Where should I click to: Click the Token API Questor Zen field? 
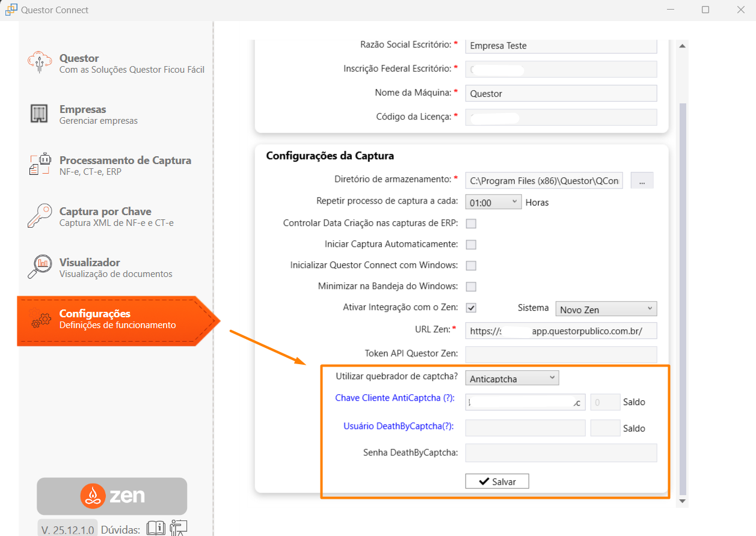pyautogui.click(x=561, y=354)
